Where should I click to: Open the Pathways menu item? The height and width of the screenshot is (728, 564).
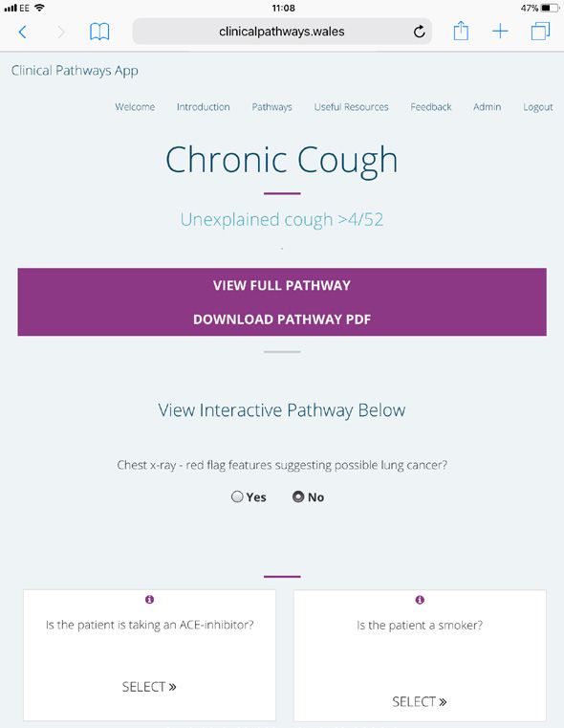[272, 107]
